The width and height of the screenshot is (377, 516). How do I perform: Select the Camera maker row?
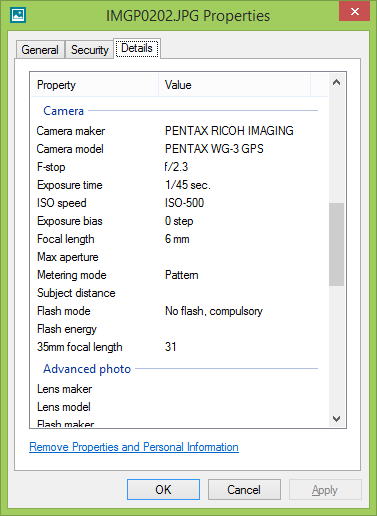(179, 131)
